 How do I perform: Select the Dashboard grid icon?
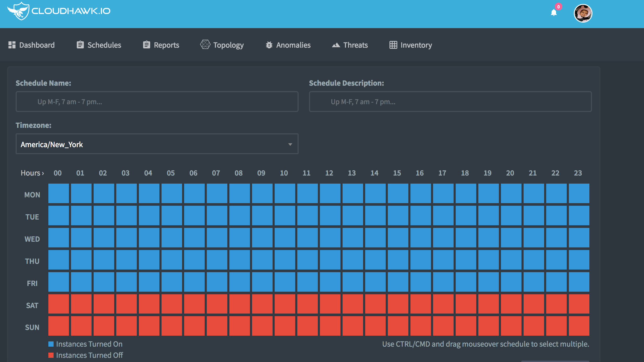12,45
